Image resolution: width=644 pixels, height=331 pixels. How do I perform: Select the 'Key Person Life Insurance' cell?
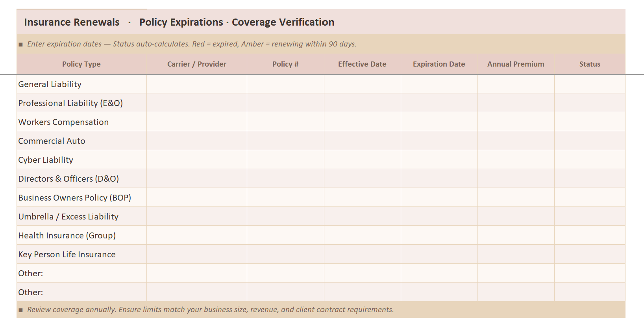(81, 254)
